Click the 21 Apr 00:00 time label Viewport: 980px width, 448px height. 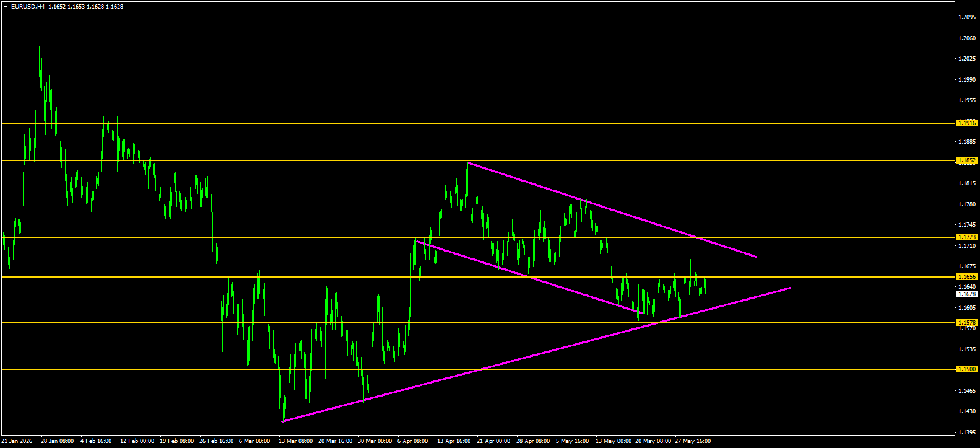tap(493, 441)
